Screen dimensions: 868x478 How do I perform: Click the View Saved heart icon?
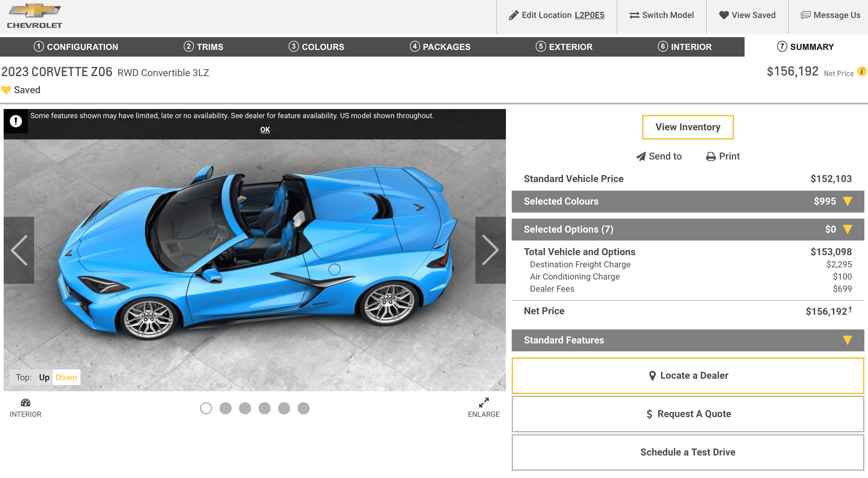[724, 15]
